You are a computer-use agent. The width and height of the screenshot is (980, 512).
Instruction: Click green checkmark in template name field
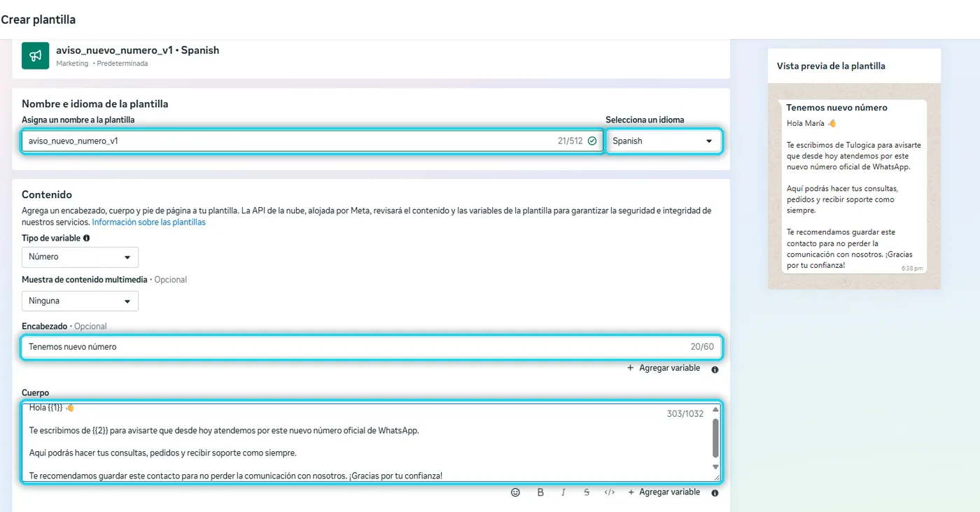pyautogui.click(x=592, y=141)
